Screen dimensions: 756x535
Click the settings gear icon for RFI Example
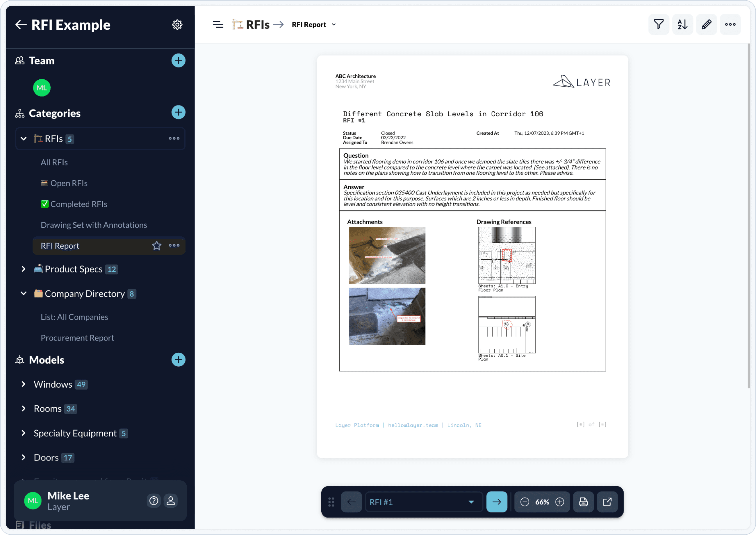[177, 24]
